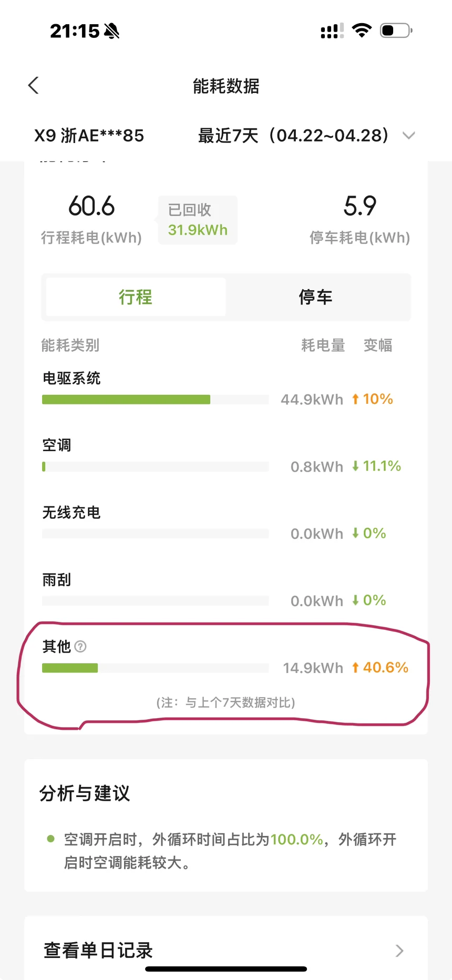Tap the question mark icon beside 其他
This screenshot has height=980, width=452.
(x=80, y=646)
